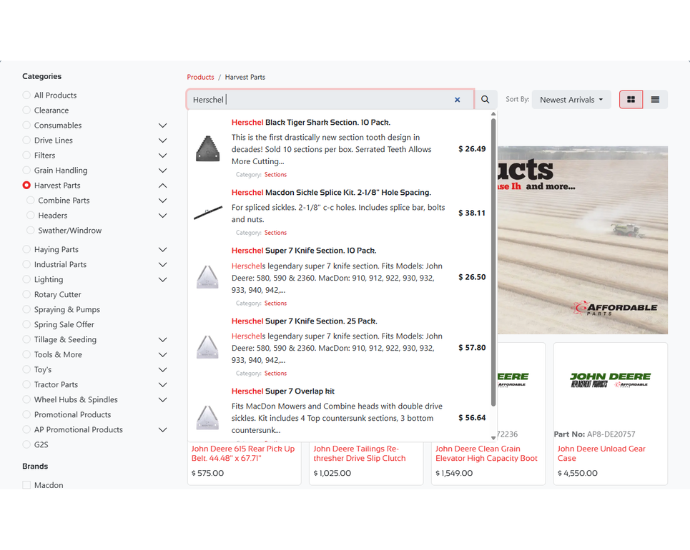690x550 pixels.
Task: Expand the Wheel Hubs & Spindles chevron
Action: [163, 400]
